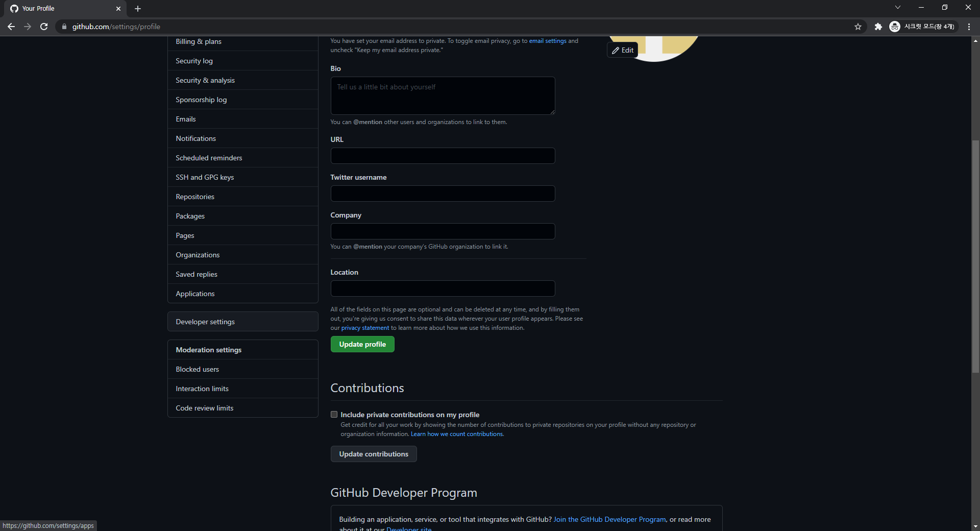Toggle Include private contributions checkbox
Viewport: 980px width, 531px height.
pyautogui.click(x=334, y=415)
